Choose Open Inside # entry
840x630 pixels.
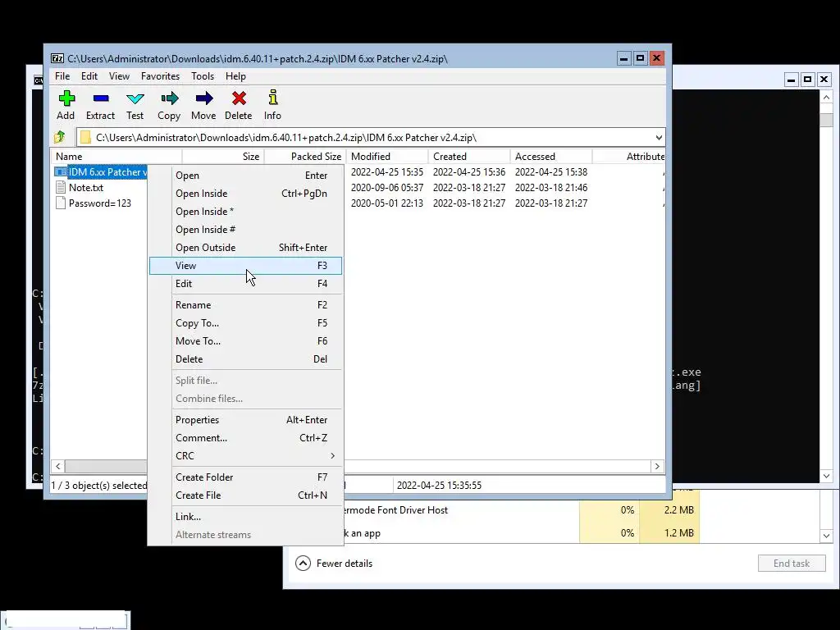point(246,230)
